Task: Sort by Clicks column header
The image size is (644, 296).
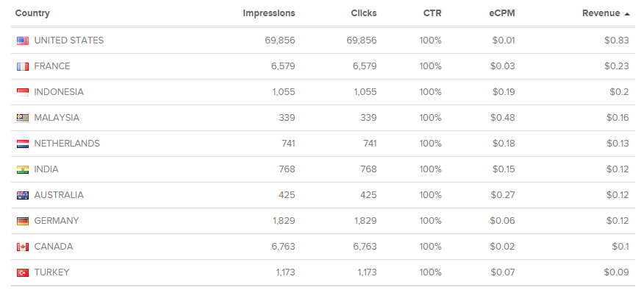Action: click(x=364, y=13)
